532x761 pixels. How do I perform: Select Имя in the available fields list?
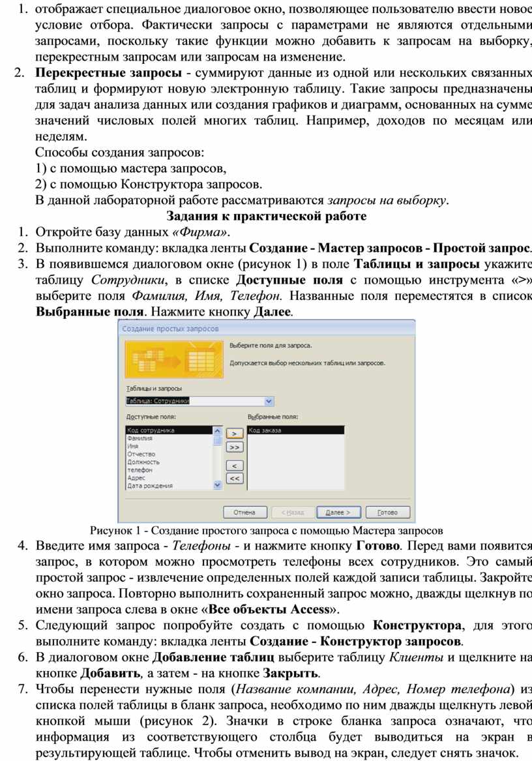tap(169, 446)
